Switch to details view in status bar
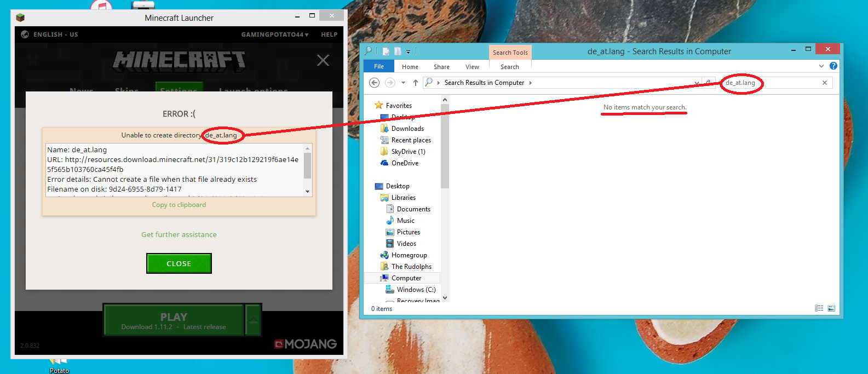The image size is (868, 374). tap(819, 308)
